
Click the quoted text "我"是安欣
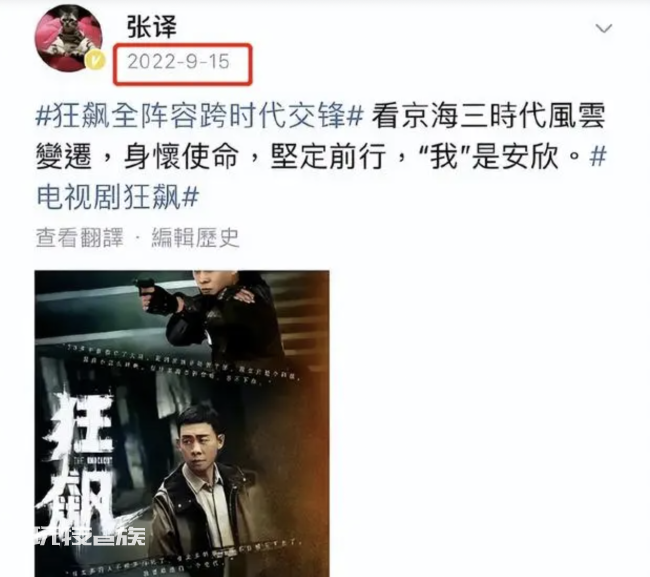click(489, 156)
